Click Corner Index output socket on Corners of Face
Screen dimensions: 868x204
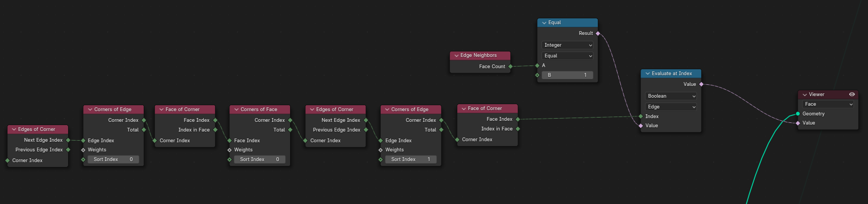click(x=290, y=120)
